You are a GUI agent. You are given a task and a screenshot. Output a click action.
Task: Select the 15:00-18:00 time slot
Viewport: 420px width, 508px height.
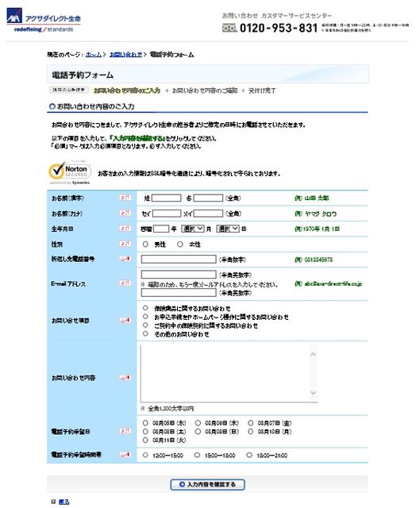tap(197, 455)
